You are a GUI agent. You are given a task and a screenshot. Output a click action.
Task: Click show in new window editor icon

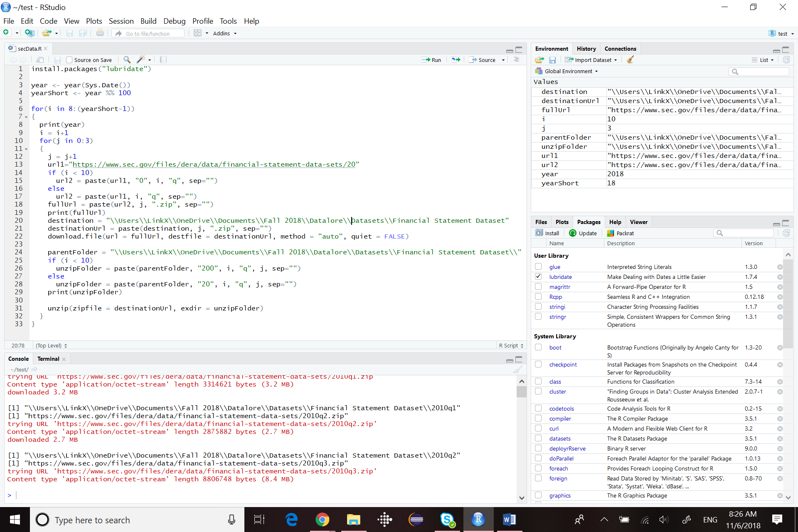click(x=40, y=60)
